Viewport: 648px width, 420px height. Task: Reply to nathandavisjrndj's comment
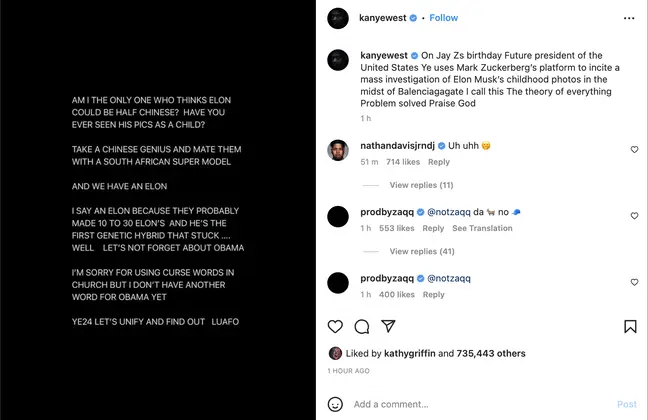click(x=439, y=162)
